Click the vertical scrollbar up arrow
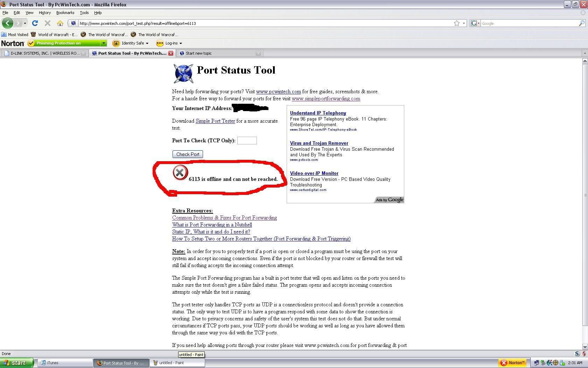588x368 pixels. click(x=585, y=61)
